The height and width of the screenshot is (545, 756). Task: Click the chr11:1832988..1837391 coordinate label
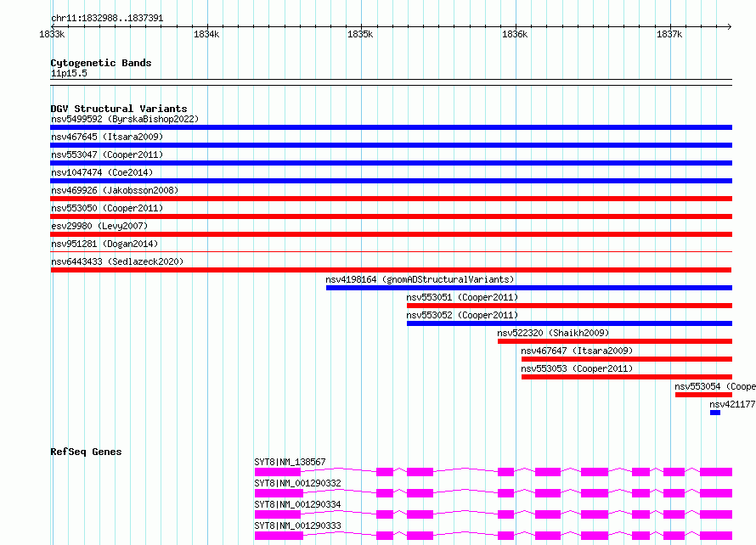(107, 19)
